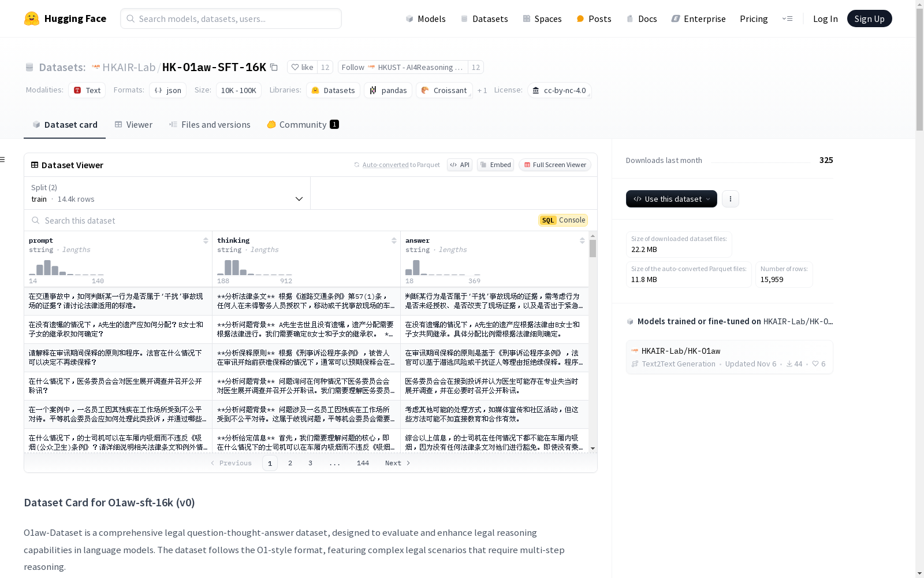Click the Previous page button

point(231,463)
